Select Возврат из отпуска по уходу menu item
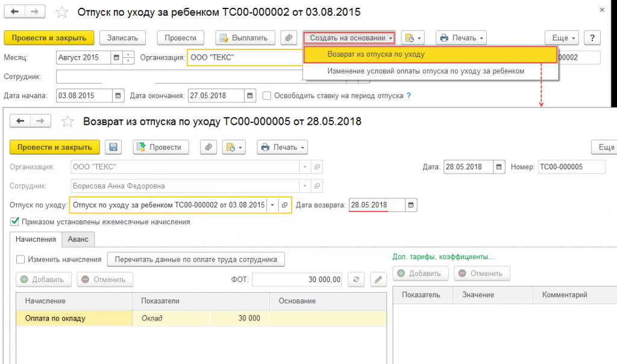 point(376,54)
